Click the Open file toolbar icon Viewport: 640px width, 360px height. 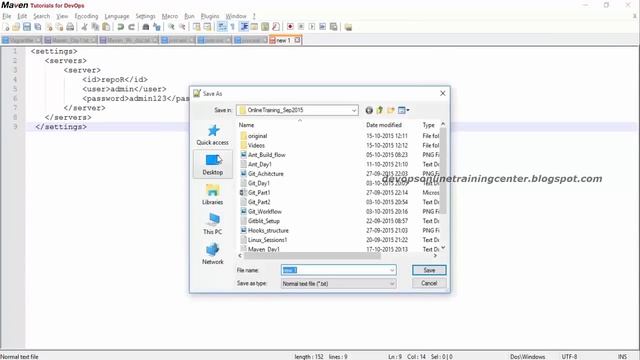[x=16, y=27]
